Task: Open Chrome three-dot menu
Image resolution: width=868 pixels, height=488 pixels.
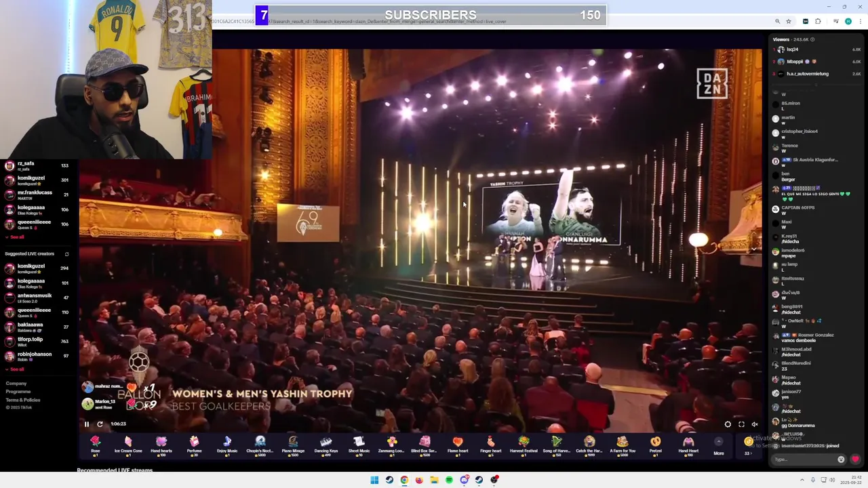Action: pos(859,21)
